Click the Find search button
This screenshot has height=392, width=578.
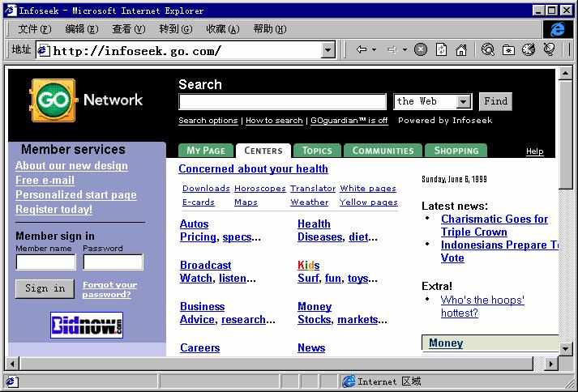click(495, 101)
